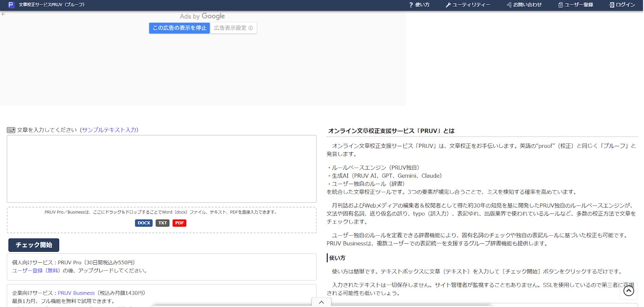Select the TXT file type badge
644x307 pixels.
click(163, 223)
